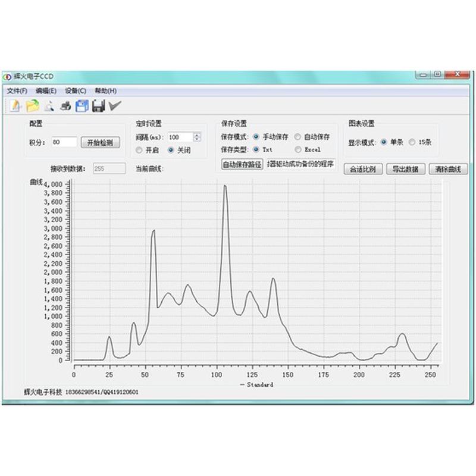Viewport: 476px width, 476px height.
Task: Enable the 开启 timing option
Action: point(138,150)
